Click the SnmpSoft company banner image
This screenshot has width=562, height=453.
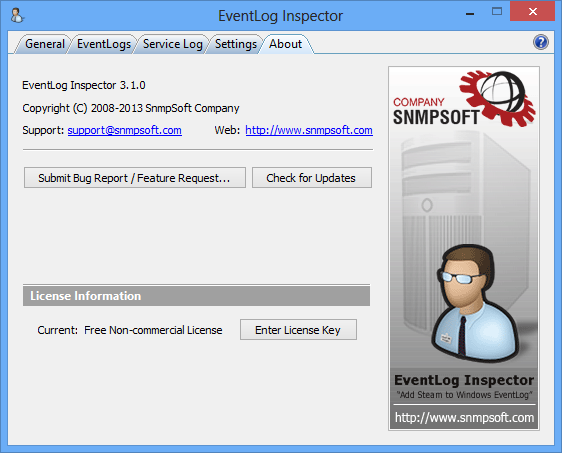[464, 248]
